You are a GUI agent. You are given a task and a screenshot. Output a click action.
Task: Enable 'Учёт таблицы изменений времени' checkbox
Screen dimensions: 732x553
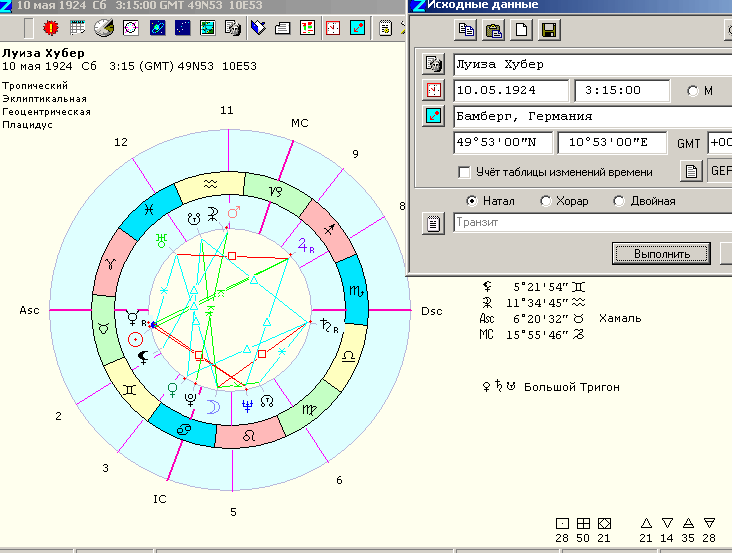tap(465, 172)
